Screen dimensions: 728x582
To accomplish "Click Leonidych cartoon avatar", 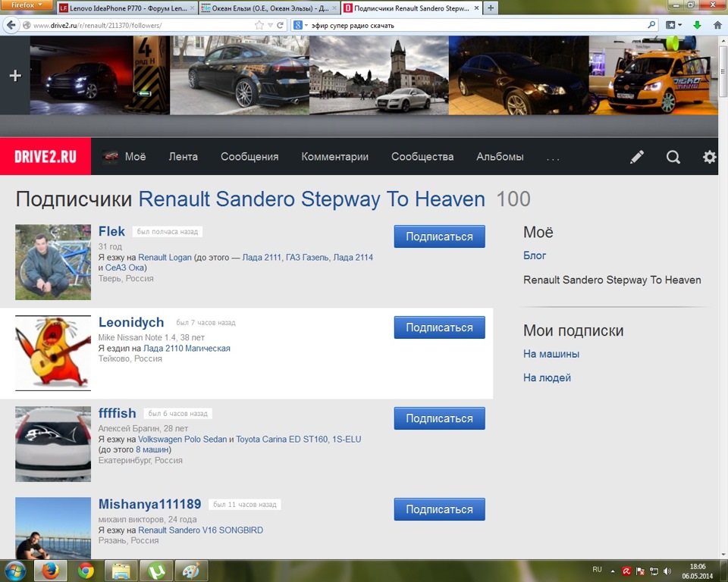I will [x=53, y=353].
